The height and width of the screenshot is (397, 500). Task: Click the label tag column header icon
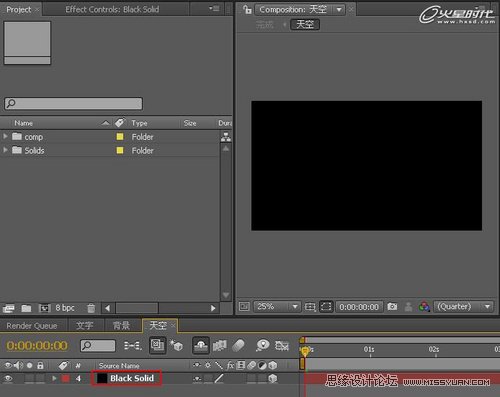[120, 123]
